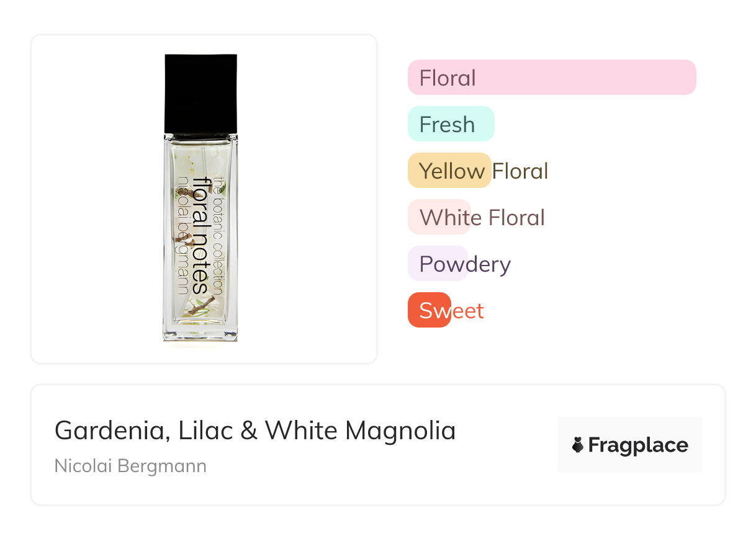Click the word Floral after Yellow

point(520,171)
